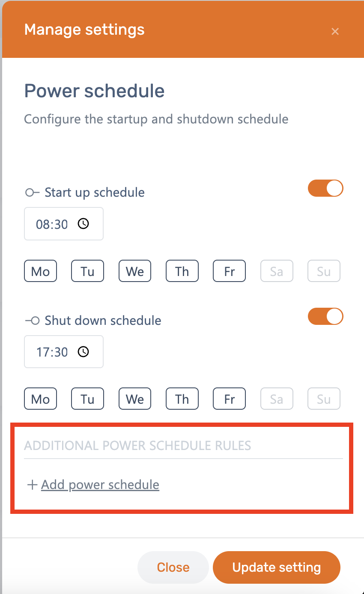Disable the Shut down schedule switch
Screen dimensions: 364x594
[325, 317]
